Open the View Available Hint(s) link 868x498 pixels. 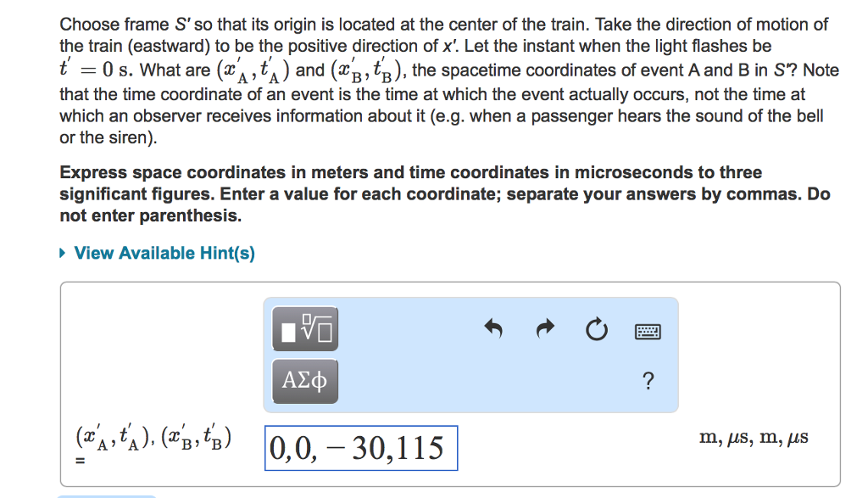point(164,253)
